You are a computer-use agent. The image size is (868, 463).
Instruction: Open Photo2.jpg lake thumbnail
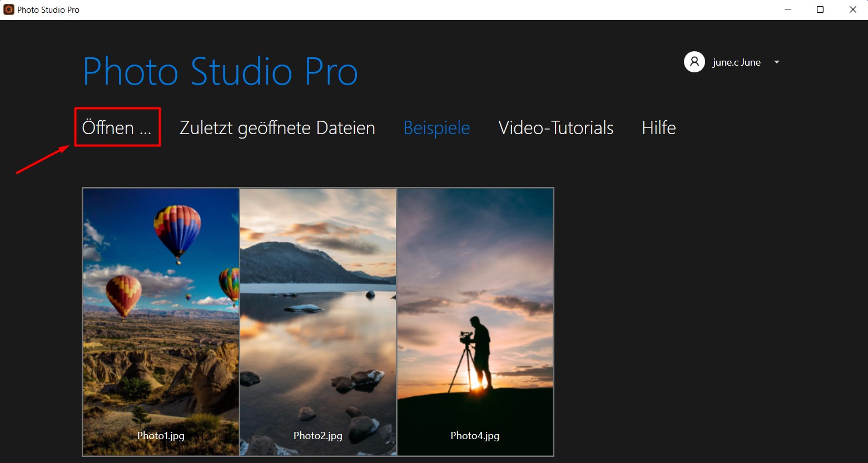318,322
